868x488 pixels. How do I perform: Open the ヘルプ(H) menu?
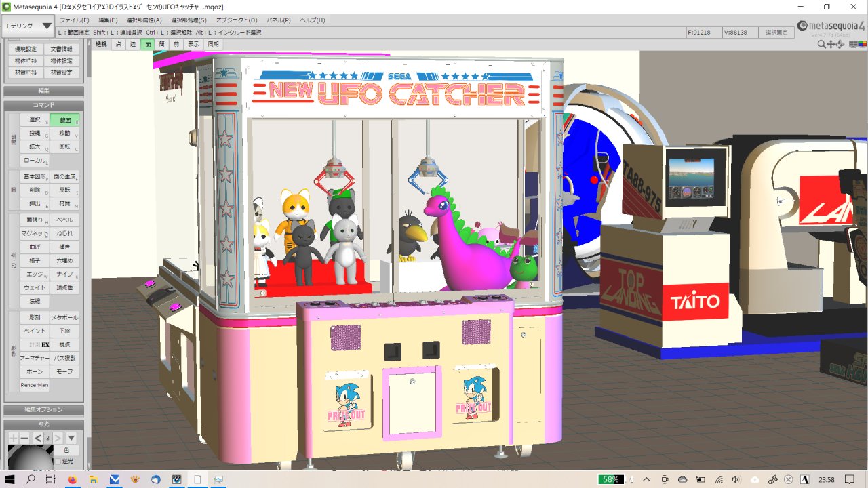click(313, 20)
